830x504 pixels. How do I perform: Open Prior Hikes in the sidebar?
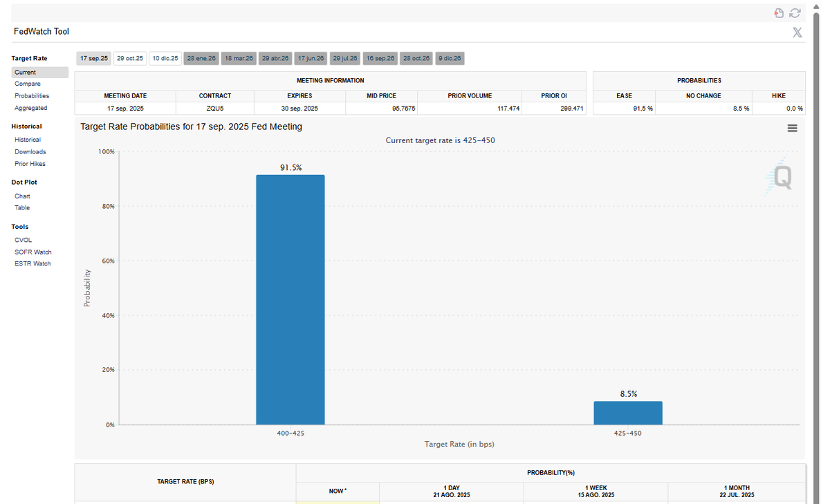[x=30, y=164]
